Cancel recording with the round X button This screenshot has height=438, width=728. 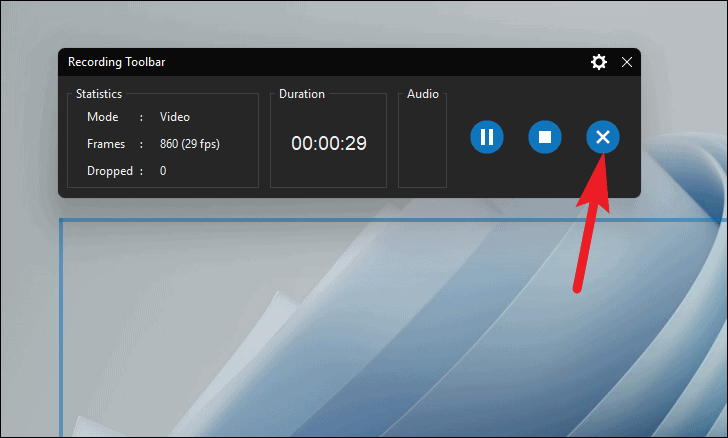coord(603,137)
